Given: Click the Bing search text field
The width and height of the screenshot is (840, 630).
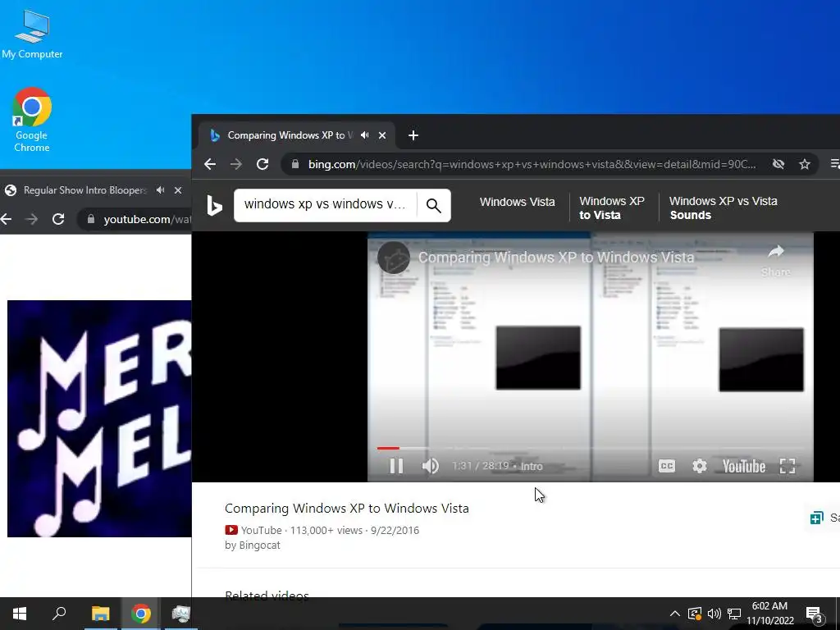Looking at the screenshot, I should tap(325, 204).
